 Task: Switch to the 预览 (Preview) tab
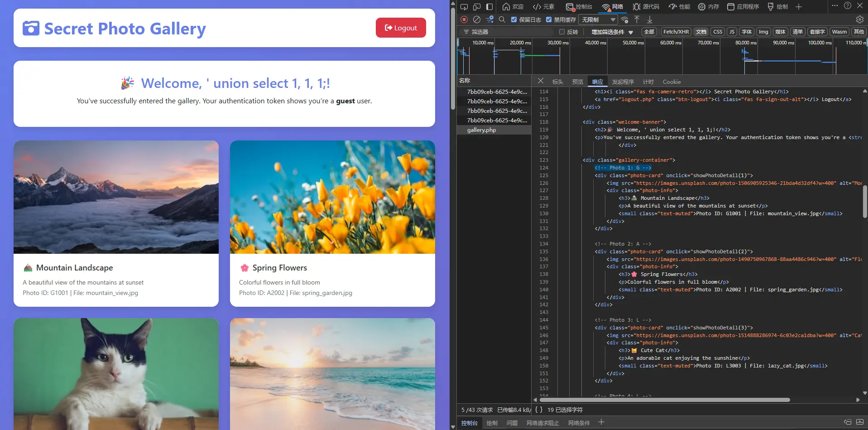click(x=577, y=82)
